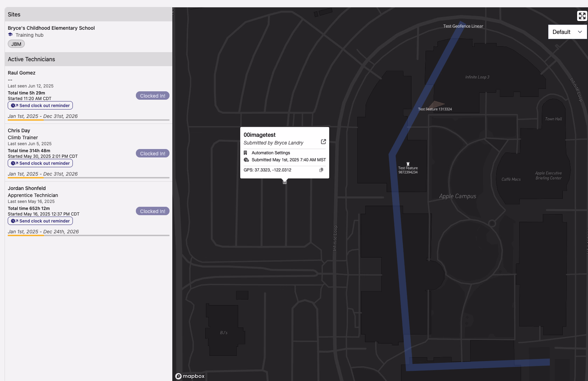Click the Town Hall map label

(553, 119)
